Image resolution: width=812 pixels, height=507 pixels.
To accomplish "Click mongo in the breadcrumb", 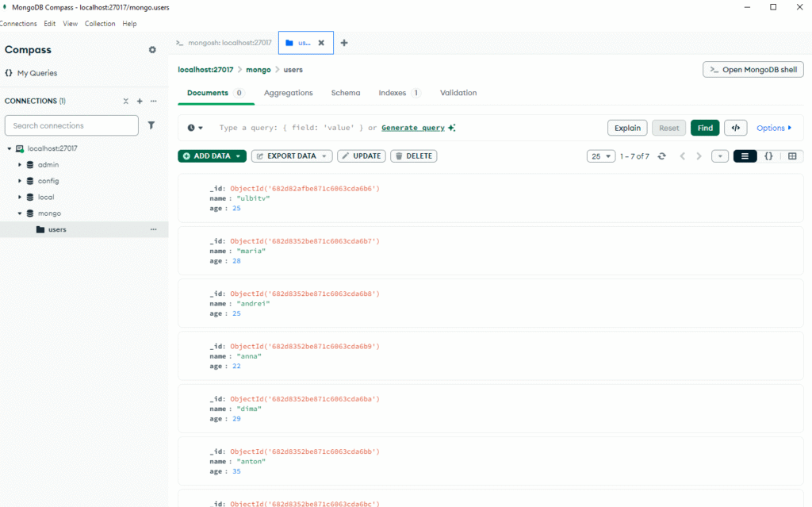I will point(259,70).
